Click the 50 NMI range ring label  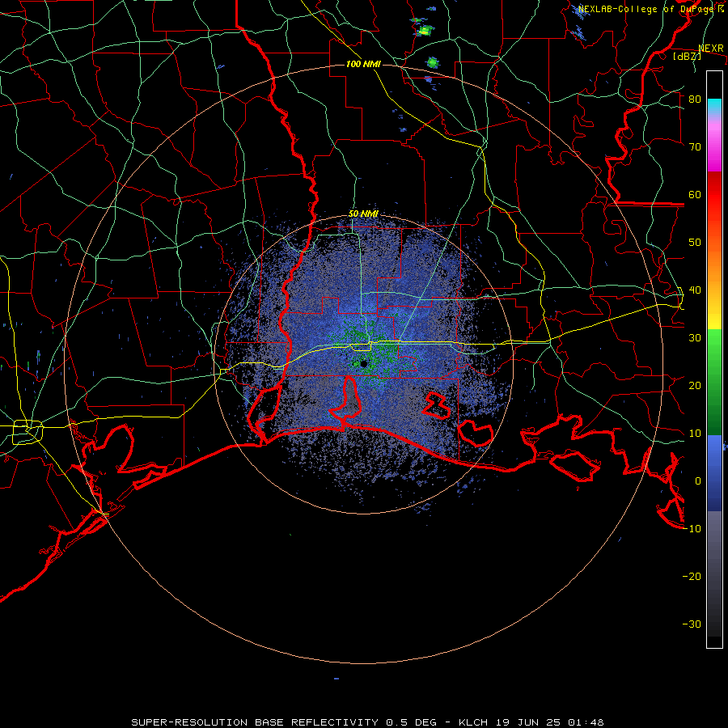pyautogui.click(x=363, y=214)
